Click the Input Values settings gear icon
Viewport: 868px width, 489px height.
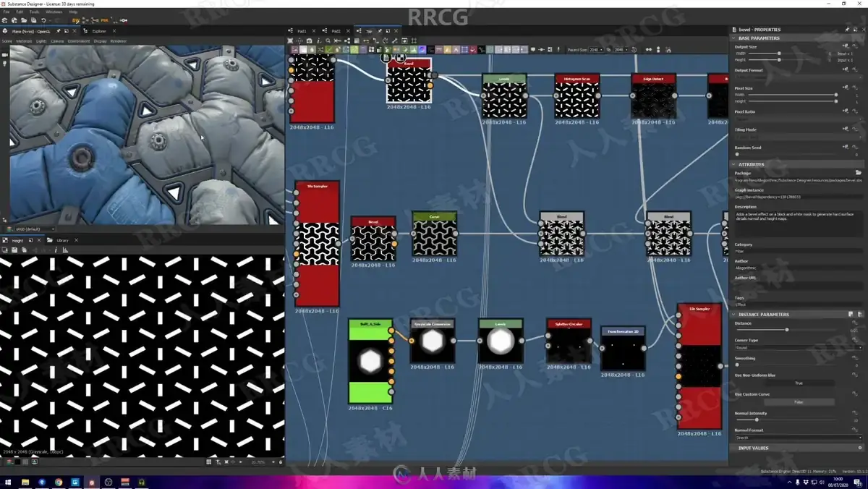point(859,448)
